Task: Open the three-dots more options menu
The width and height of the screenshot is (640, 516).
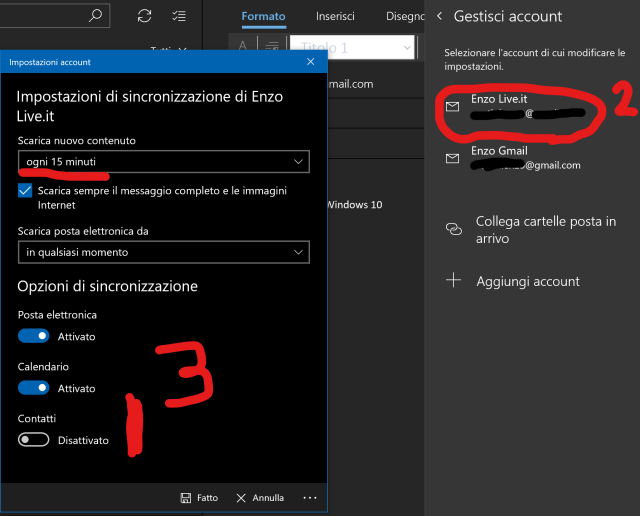Action: (309, 497)
